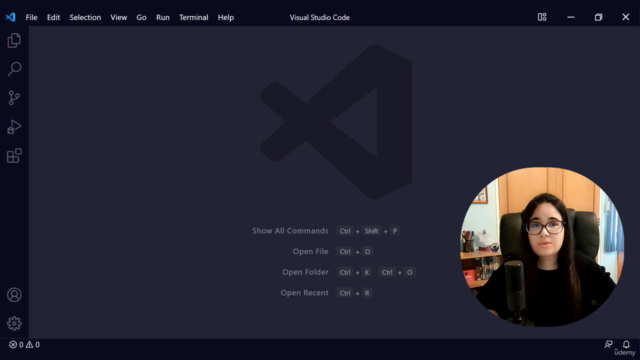The width and height of the screenshot is (640, 360).
Task: Click the Open Folder label
Action: (305, 272)
